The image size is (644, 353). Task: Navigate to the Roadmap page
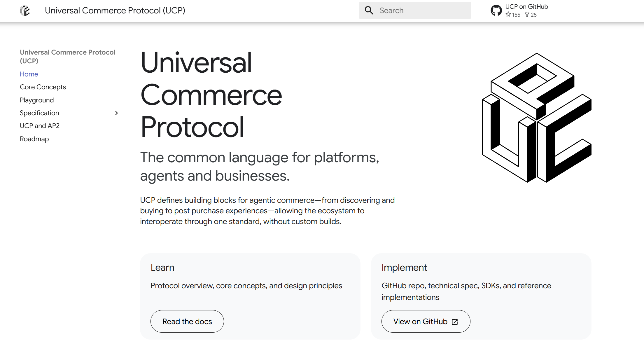[x=34, y=139]
